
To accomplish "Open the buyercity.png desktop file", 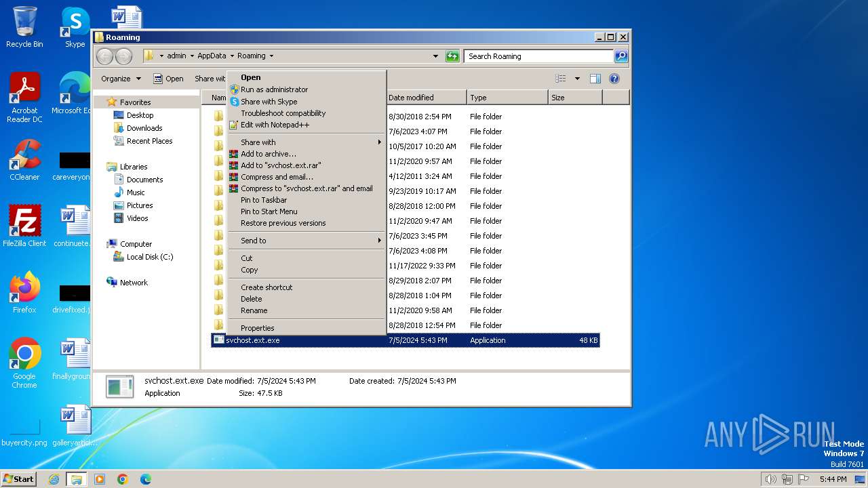I will tap(24, 432).
